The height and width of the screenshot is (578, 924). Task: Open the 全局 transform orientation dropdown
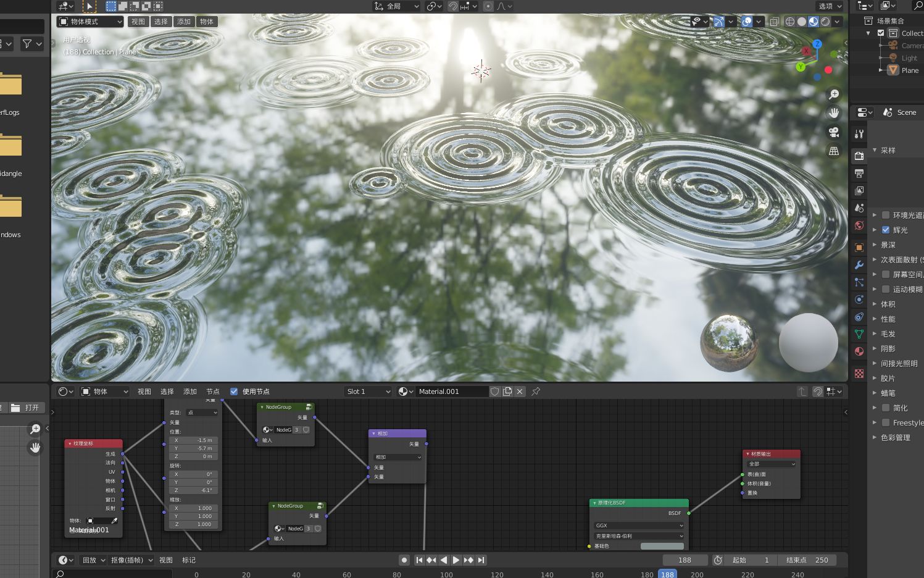pyautogui.click(x=396, y=6)
